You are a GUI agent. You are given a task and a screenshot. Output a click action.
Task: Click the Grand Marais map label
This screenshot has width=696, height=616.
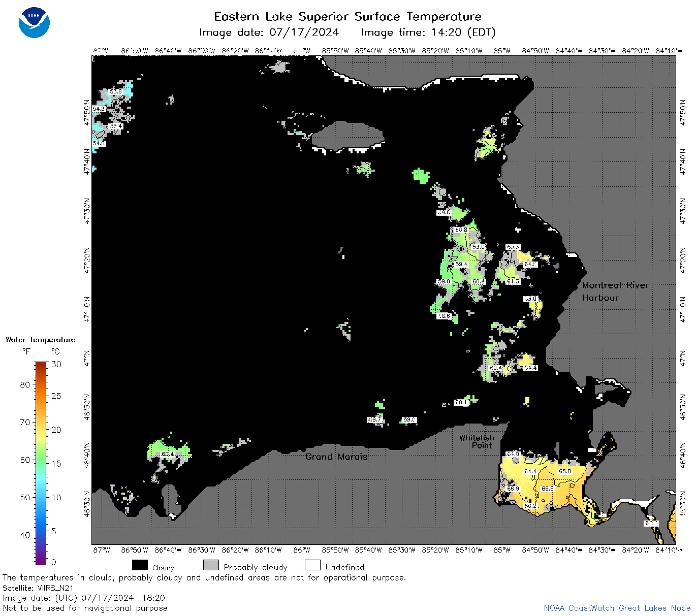[336, 457]
